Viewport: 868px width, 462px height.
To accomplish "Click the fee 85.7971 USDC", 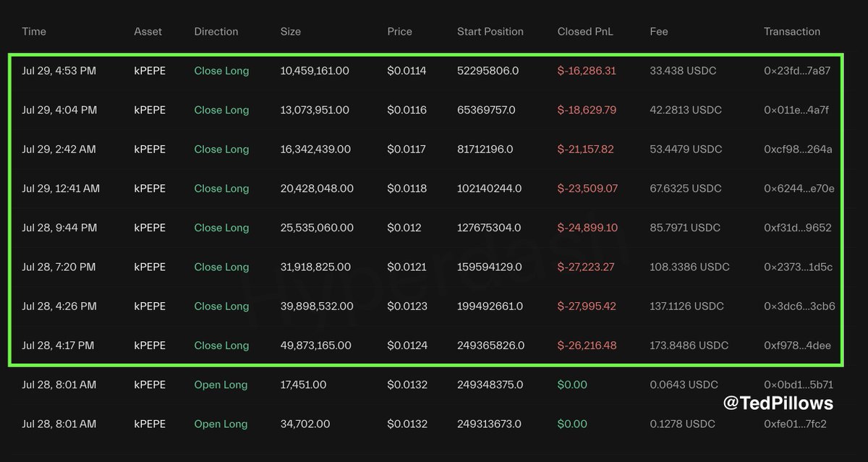I will (x=685, y=227).
